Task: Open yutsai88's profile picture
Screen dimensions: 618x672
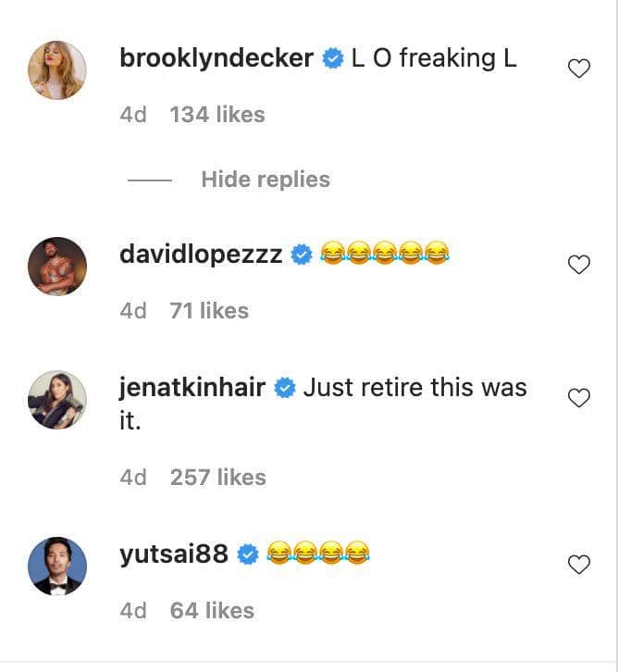Action: click(x=57, y=566)
